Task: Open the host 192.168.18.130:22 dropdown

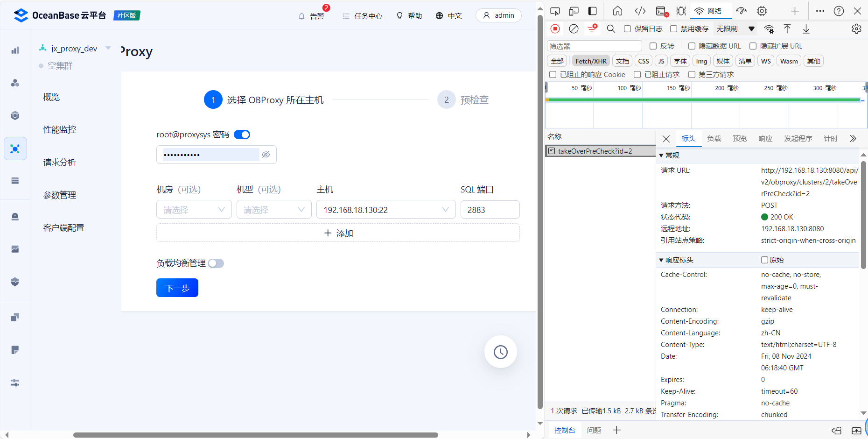Action: tap(386, 210)
